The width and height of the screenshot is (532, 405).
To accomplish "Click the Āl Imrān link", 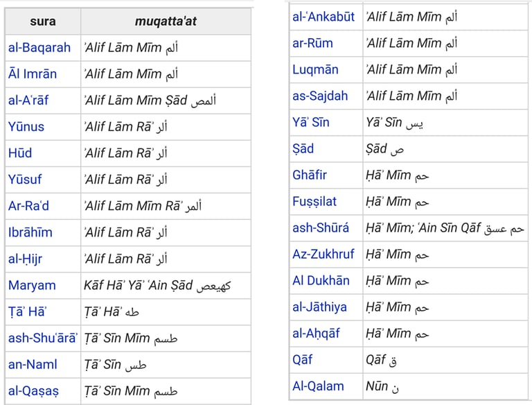I will 33,74.
